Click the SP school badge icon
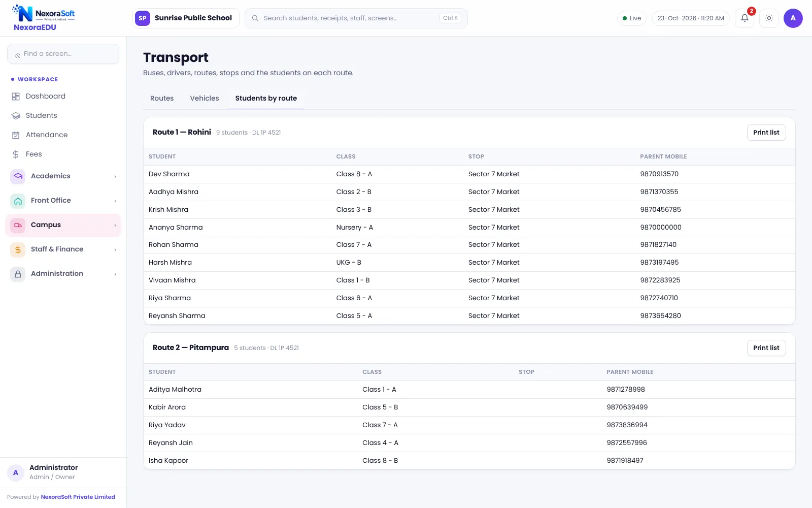Screen dimensions: 812x508 [x=143, y=18]
